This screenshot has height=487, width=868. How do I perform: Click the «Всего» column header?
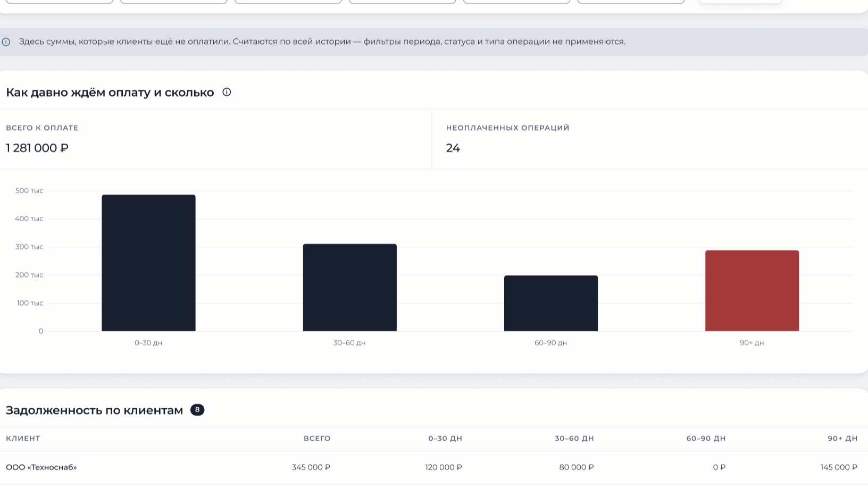click(x=317, y=439)
